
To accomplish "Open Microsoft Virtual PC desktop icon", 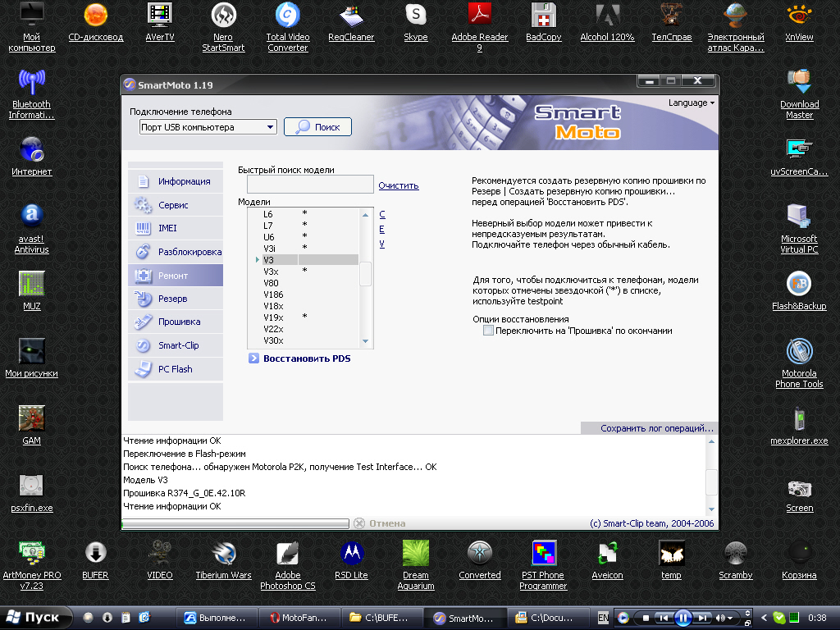I will (x=799, y=229).
